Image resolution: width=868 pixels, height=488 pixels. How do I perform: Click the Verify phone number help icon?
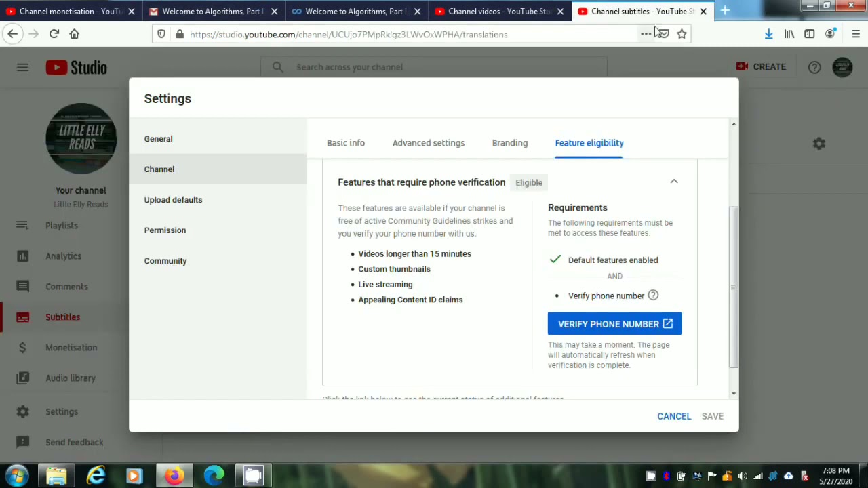tap(653, 296)
